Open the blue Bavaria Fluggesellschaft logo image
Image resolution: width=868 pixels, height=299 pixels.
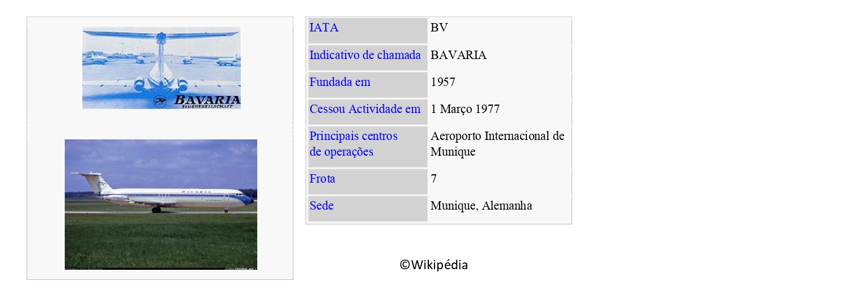161,67
